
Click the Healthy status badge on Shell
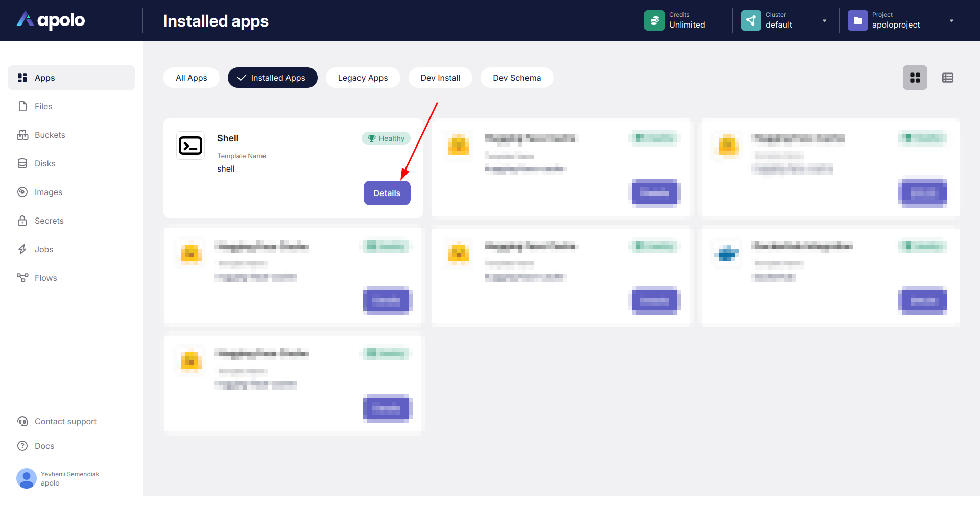pyautogui.click(x=386, y=138)
